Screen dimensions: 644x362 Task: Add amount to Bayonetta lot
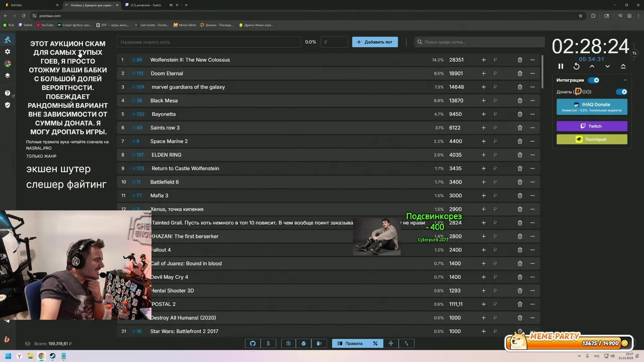pyautogui.click(x=484, y=114)
